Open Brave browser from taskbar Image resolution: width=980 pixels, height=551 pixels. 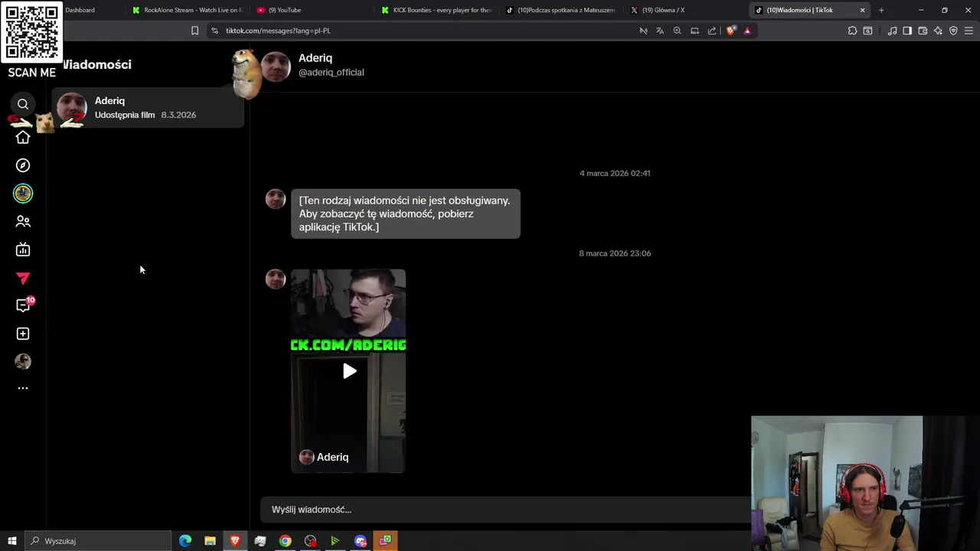tap(235, 541)
